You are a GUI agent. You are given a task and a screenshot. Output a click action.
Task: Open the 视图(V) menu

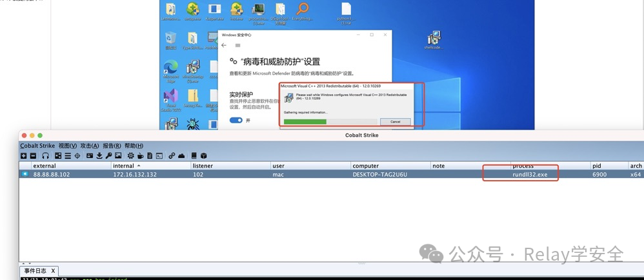click(x=68, y=146)
